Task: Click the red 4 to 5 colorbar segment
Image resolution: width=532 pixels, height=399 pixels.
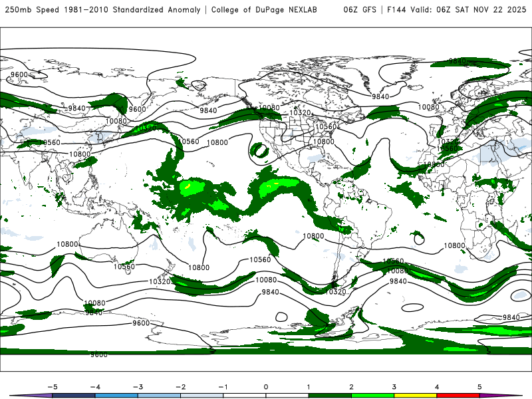Action: coord(458,396)
